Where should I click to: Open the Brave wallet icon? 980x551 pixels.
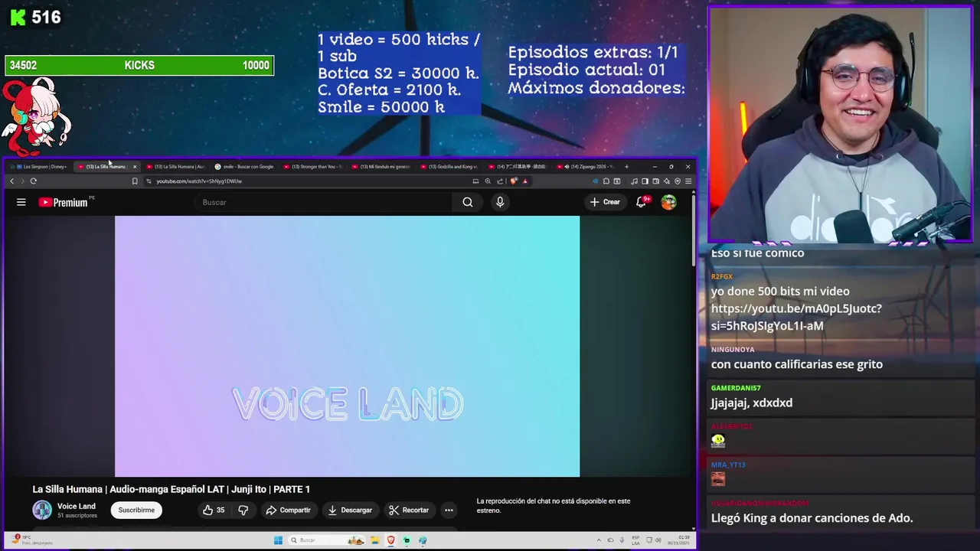(x=655, y=181)
